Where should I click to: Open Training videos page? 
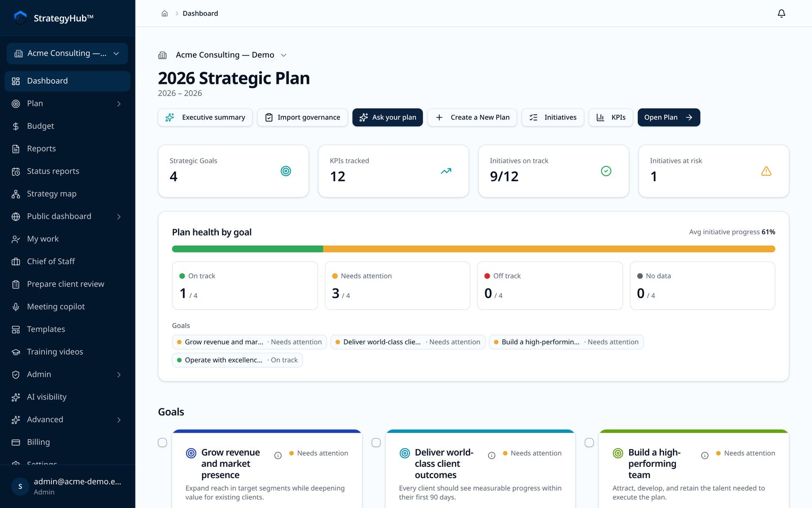(67, 352)
